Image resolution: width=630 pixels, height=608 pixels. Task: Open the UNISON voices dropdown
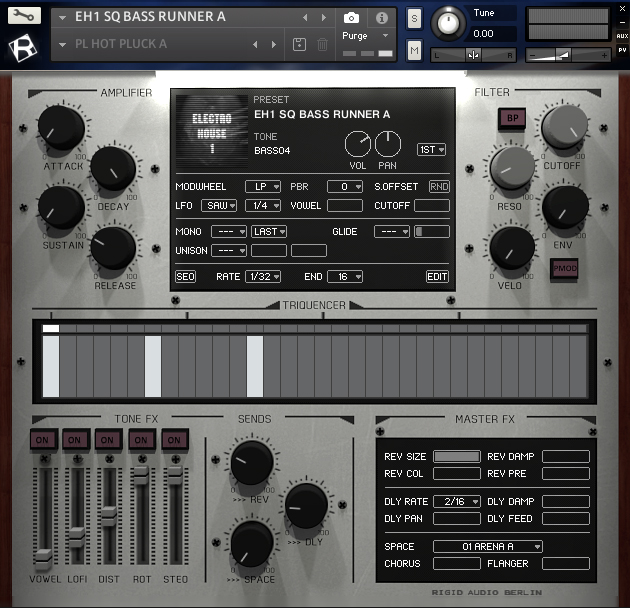pyautogui.click(x=229, y=250)
